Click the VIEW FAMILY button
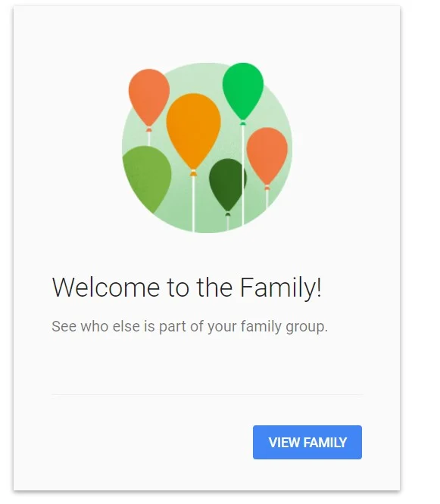This screenshot has height=504, width=440. coord(307,442)
